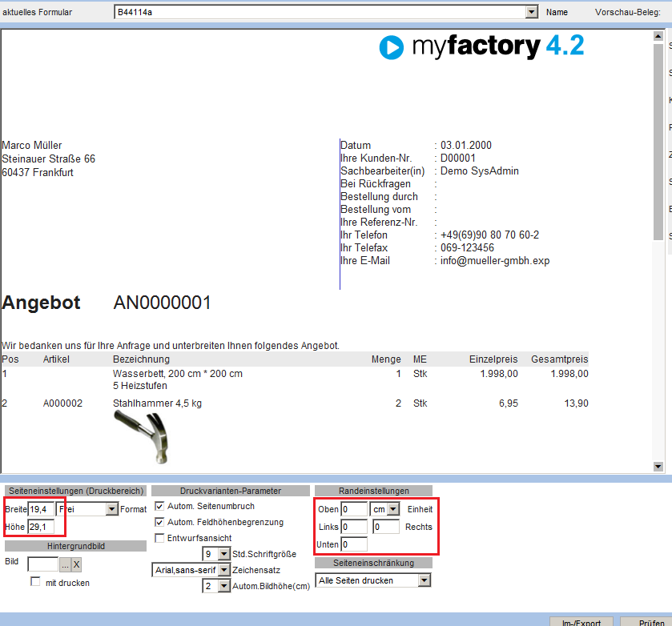Image resolution: width=672 pixels, height=626 pixels.
Task: Clear background image with X button
Action: pyautogui.click(x=76, y=564)
